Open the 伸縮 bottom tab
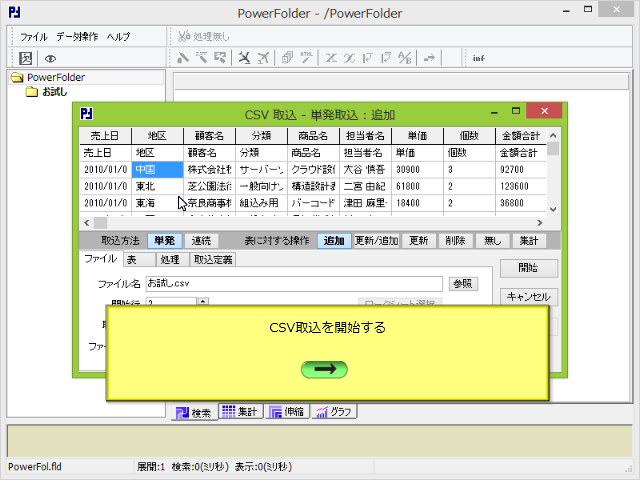The width and height of the screenshot is (640, 480). pyautogui.click(x=287, y=412)
